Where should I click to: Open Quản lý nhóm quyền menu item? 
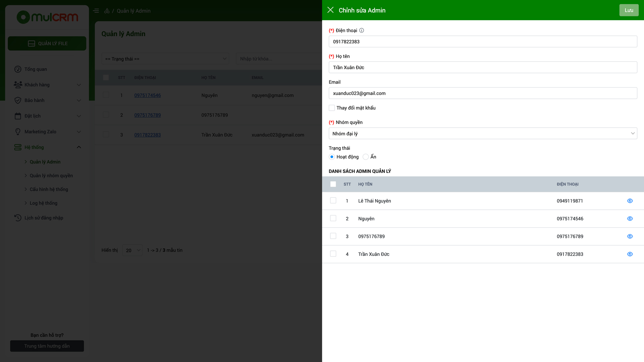51,176
